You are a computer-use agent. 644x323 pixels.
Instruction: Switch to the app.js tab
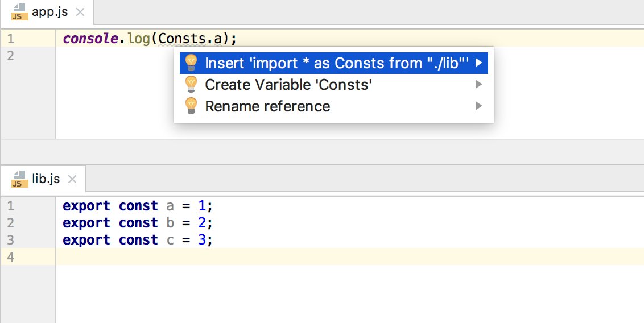pos(49,13)
